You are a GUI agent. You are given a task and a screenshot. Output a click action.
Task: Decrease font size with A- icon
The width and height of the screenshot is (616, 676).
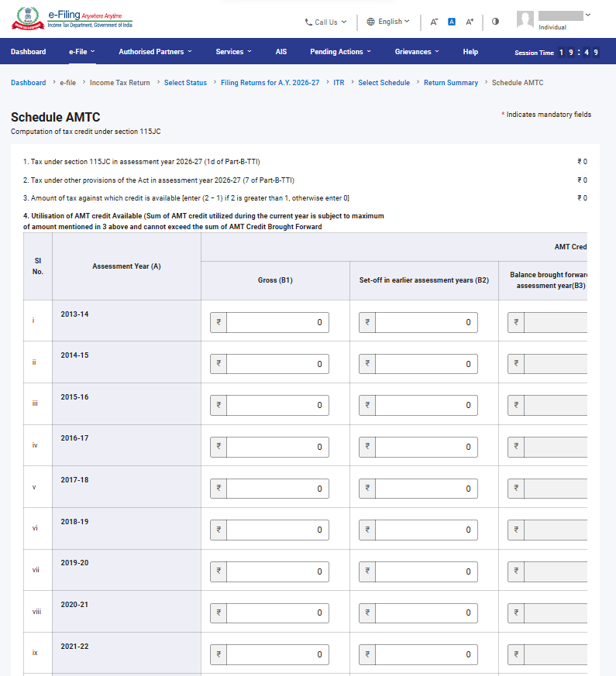[x=434, y=22]
